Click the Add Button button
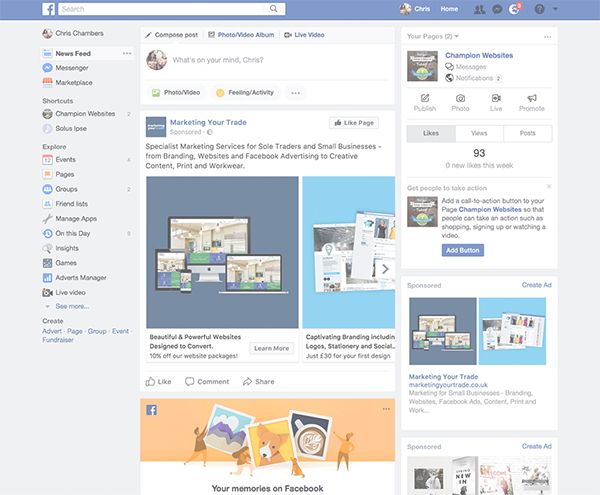This screenshot has height=495, width=600. [463, 250]
